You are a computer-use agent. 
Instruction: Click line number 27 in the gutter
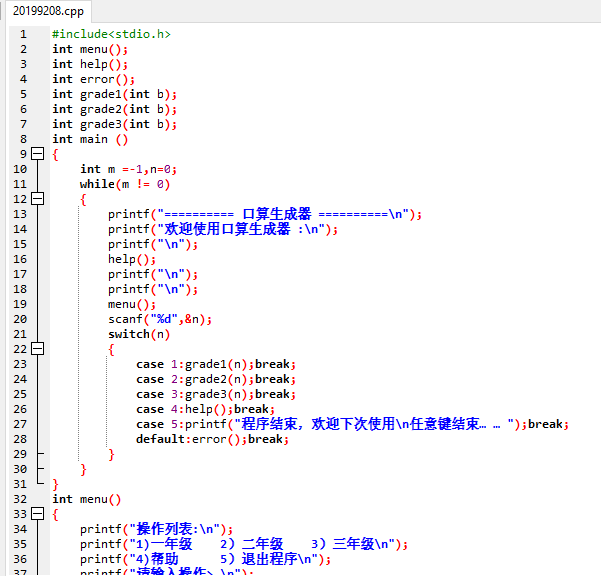point(20,424)
